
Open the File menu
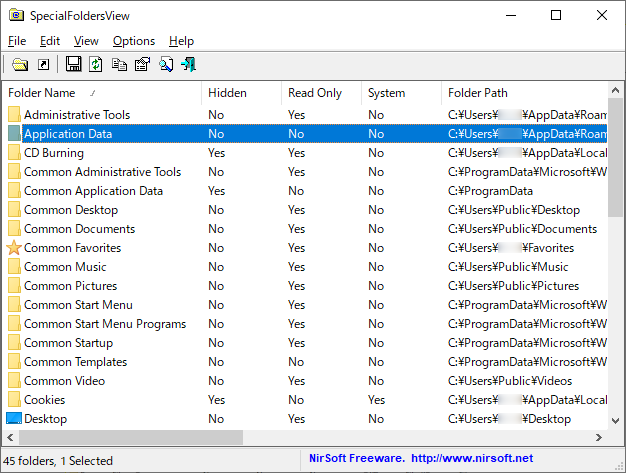coord(17,41)
